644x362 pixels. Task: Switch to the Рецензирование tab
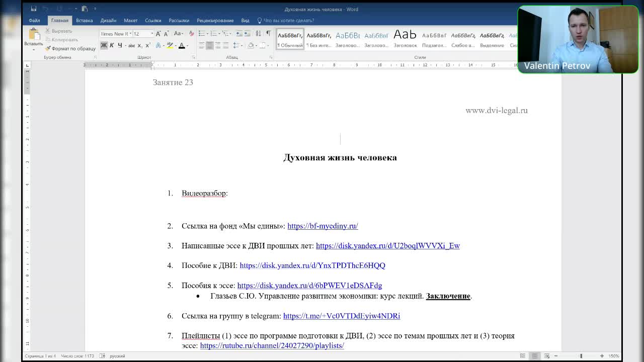click(x=215, y=21)
